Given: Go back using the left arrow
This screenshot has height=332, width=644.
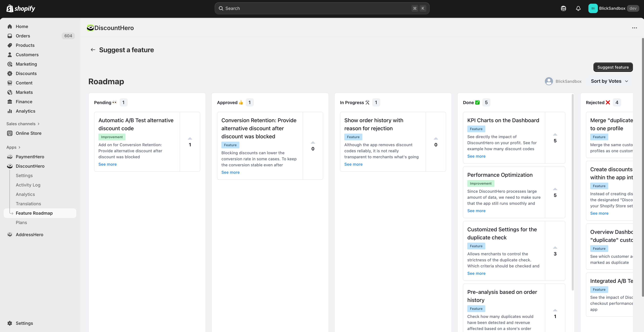Looking at the screenshot, I should 93,50.
